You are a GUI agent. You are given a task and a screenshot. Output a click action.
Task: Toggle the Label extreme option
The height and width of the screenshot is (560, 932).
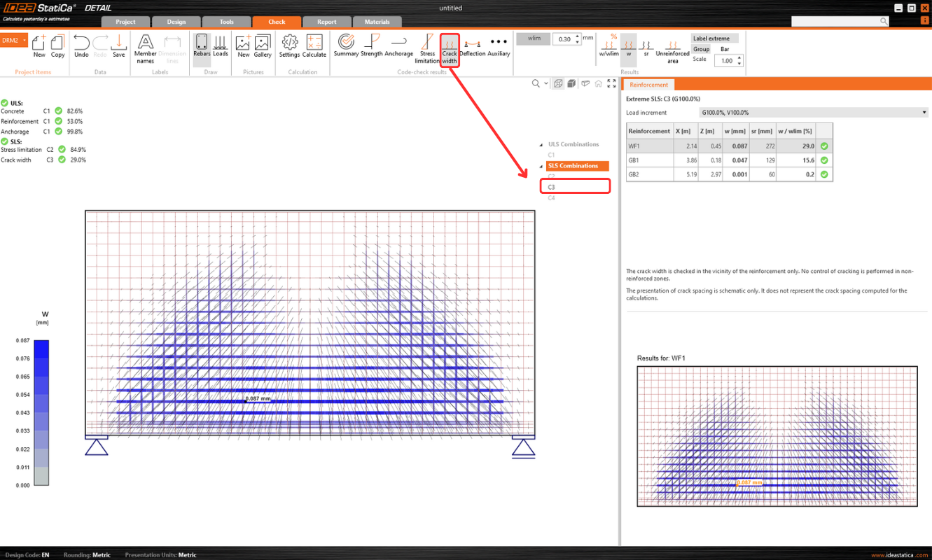click(x=714, y=38)
